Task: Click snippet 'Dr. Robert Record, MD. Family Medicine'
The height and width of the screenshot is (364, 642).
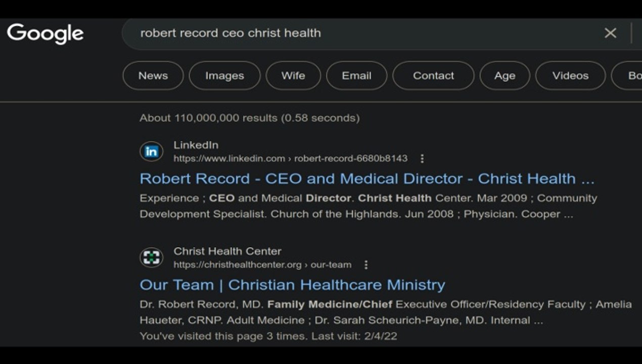Action: coord(386,312)
